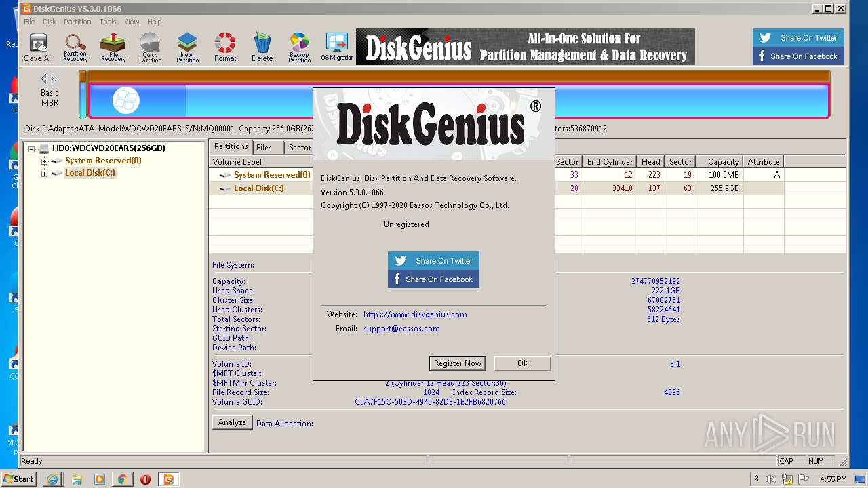Click the End Cylinder column header

610,161
